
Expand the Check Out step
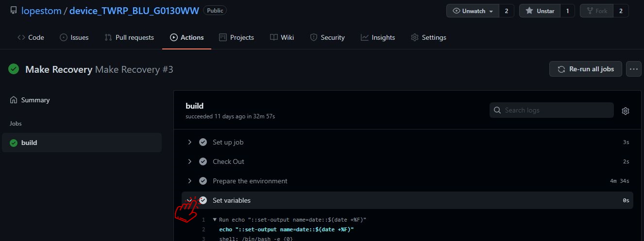(190, 161)
